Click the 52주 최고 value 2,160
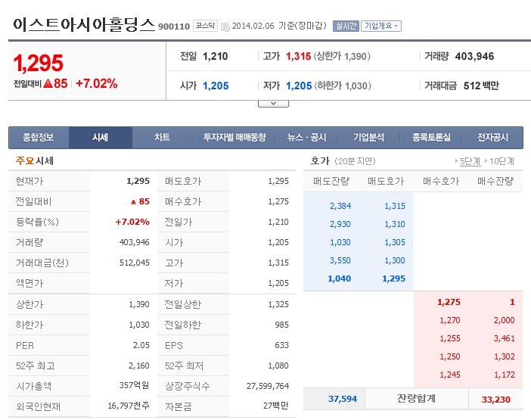This screenshot has width=531, height=420. 139,366
